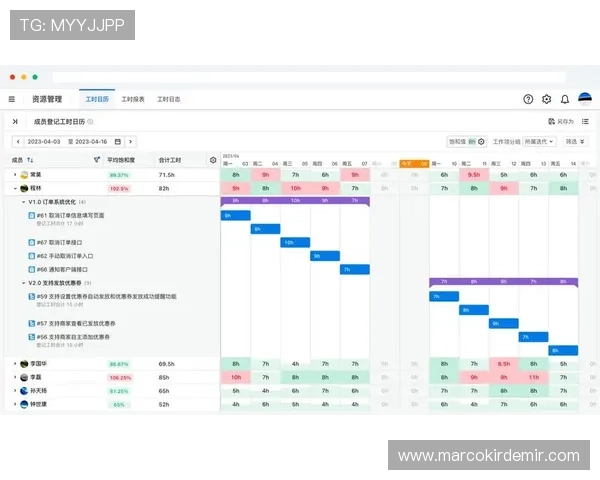The width and height of the screenshot is (600, 480).
Task: Go to next date range arrow
Action: [130, 142]
